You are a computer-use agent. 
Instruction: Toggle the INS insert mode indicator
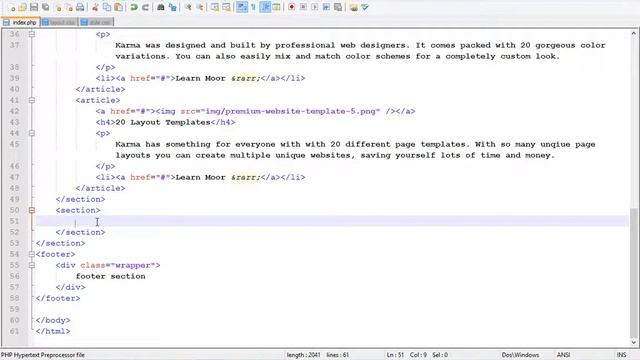621,355
